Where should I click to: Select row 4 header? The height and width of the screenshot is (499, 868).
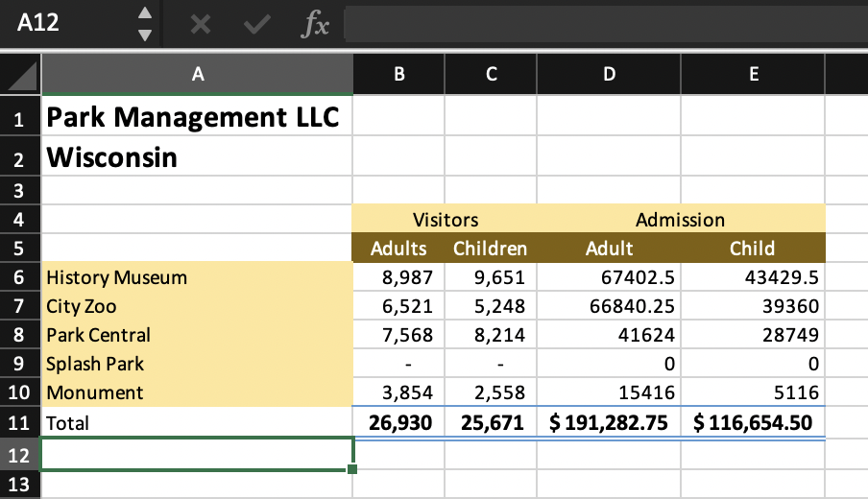pos(20,220)
